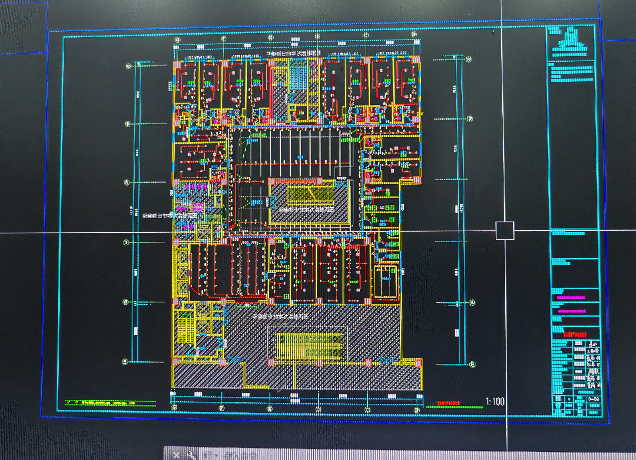Viewport: 636px width, 460px height.
Task: Pick the top-left grid axis bubble
Action: click(x=128, y=66)
